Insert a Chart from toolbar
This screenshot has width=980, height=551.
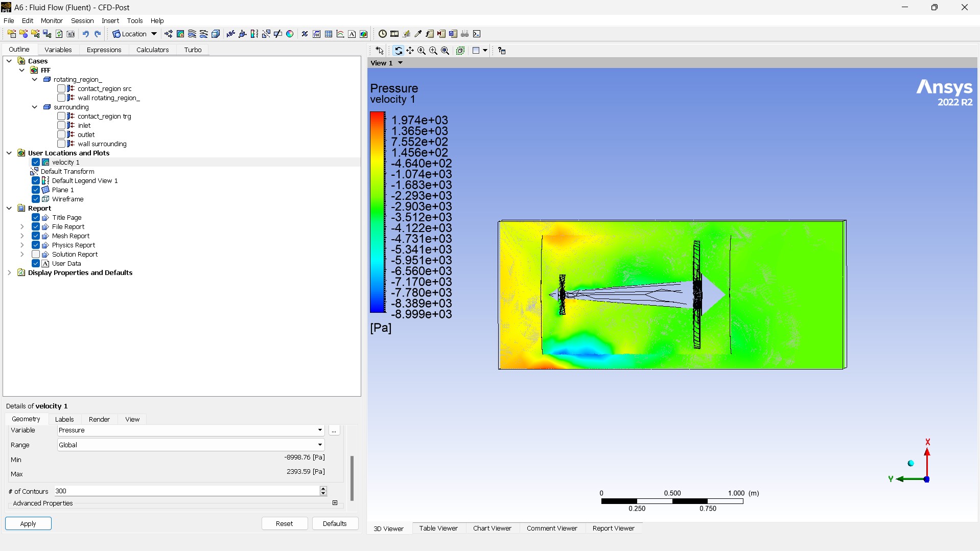[340, 34]
